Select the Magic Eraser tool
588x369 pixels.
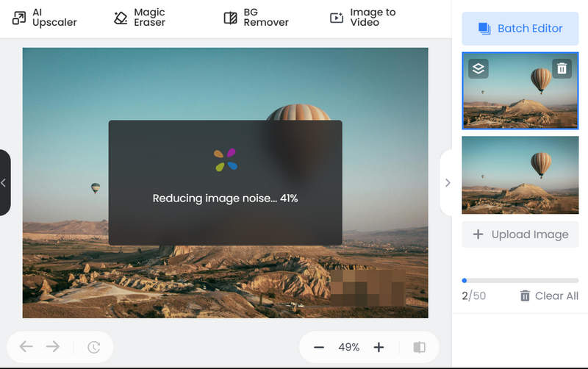coord(140,18)
